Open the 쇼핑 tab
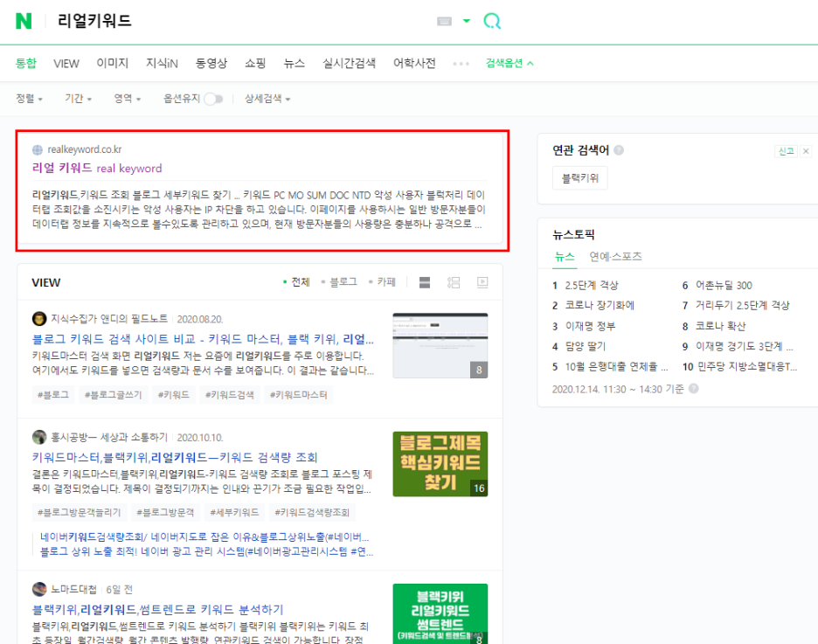The height and width of the screenshot is (644, 818). 255,63
